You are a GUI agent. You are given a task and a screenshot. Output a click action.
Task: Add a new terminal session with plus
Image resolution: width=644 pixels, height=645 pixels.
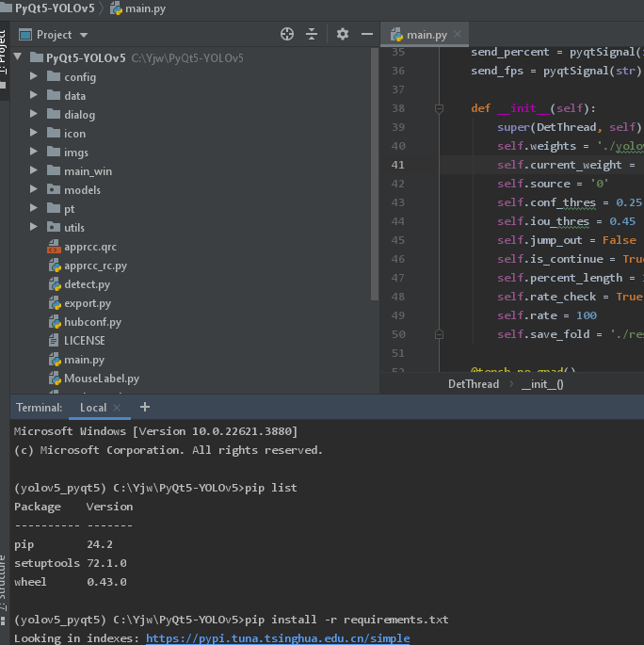pos(145,407)
